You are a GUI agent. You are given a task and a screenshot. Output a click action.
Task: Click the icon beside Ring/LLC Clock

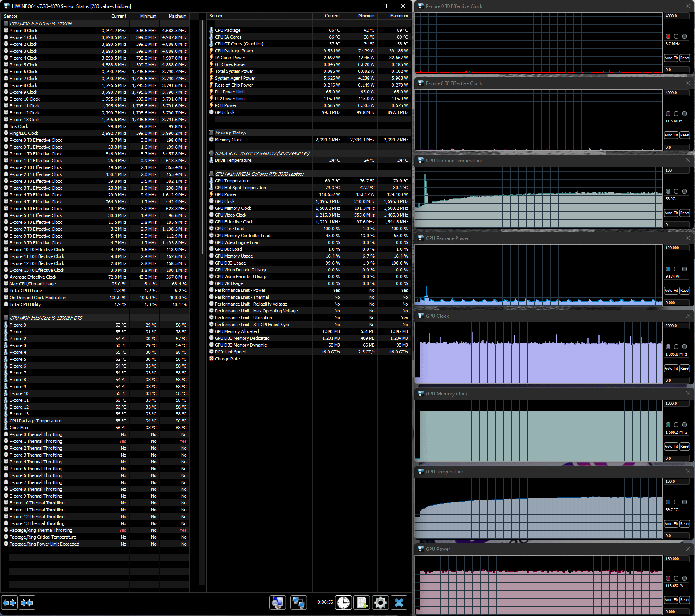(6, 133)
